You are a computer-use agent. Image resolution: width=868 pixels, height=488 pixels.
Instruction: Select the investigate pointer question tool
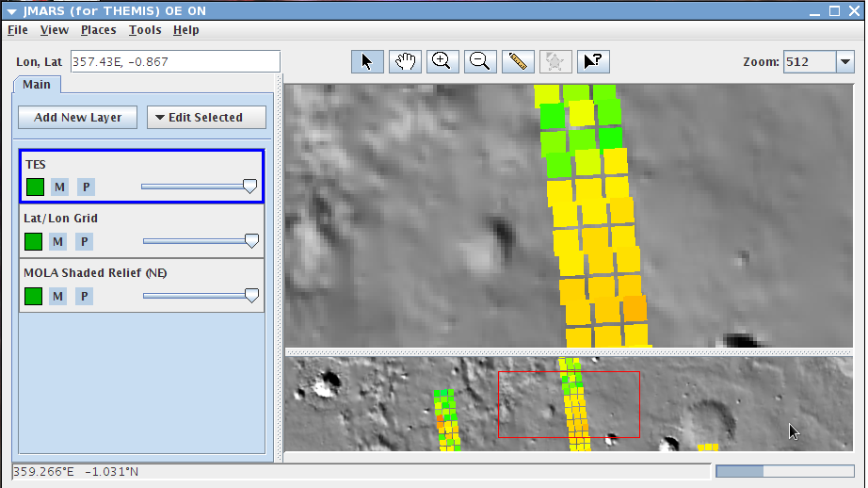click(x=593, y=61)
